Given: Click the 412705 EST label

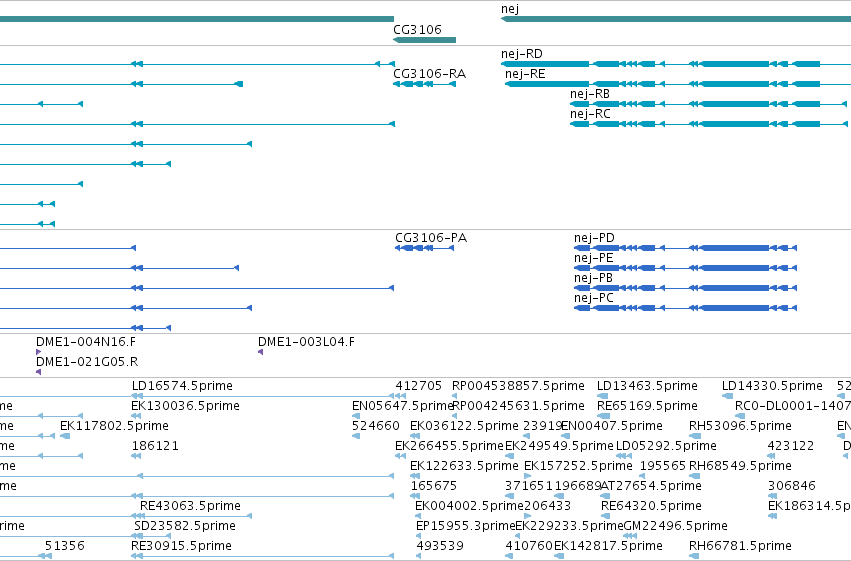Looking at the screenshot, I should [418, 386].
